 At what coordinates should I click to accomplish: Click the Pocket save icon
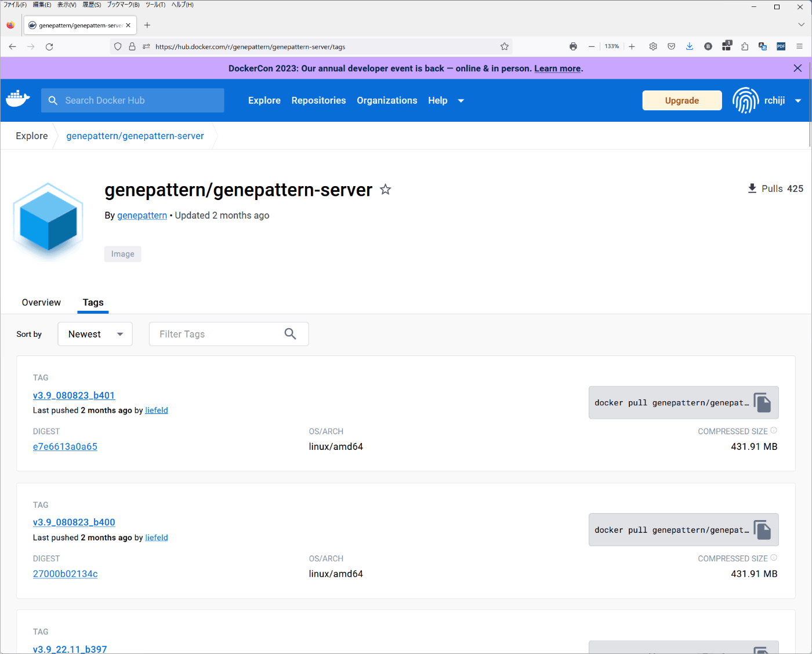pos(671,46)
